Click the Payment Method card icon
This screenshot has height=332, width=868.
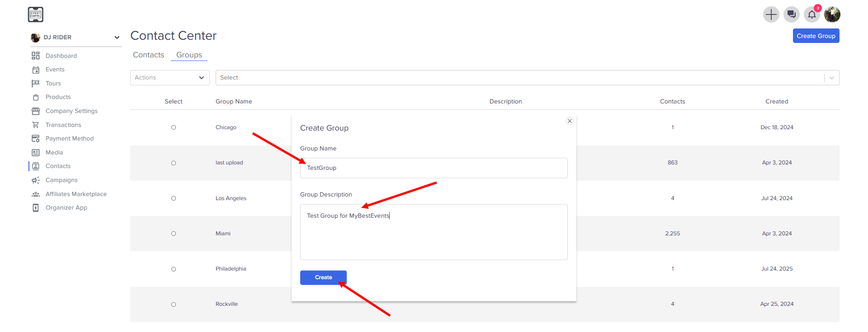tap(36, 139)
